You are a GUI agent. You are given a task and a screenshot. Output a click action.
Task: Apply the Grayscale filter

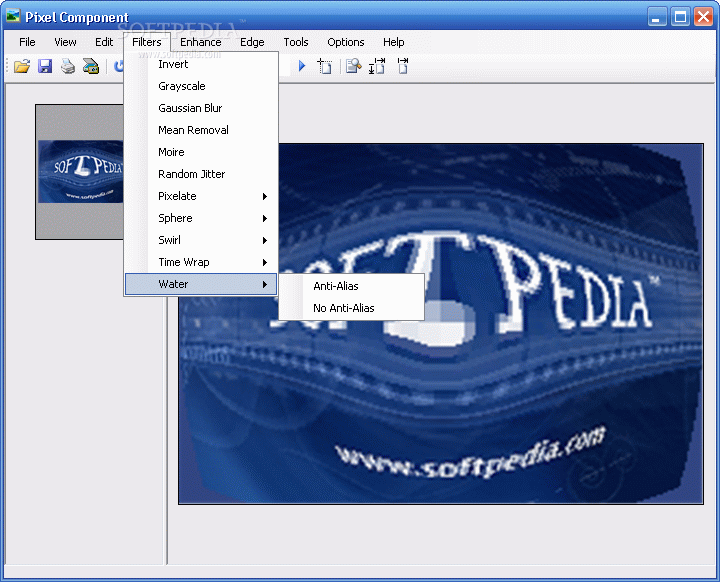point(201,86)
